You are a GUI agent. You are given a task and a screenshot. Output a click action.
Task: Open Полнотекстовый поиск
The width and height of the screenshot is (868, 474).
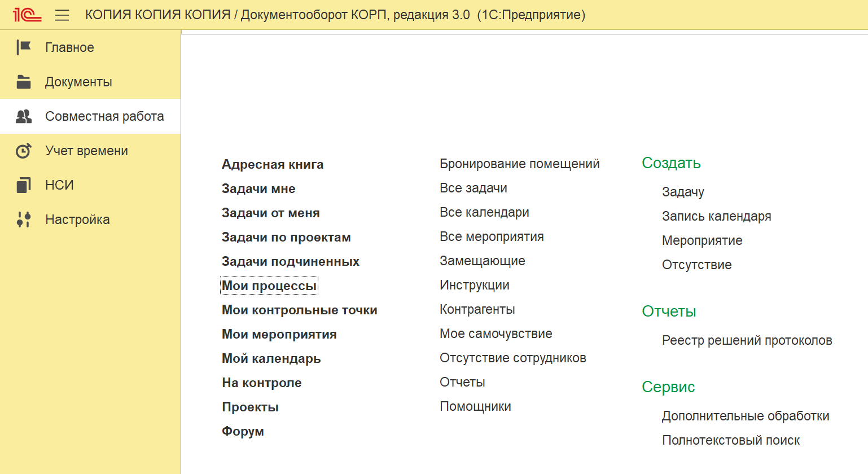point(731,440)
